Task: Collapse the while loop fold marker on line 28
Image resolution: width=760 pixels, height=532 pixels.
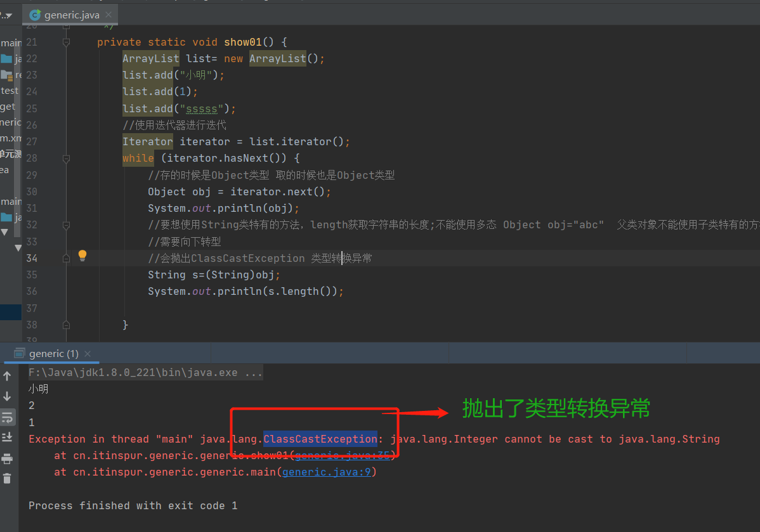Action: (x=67, y=159)
